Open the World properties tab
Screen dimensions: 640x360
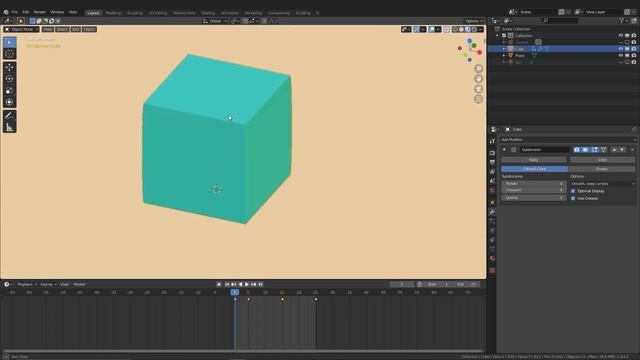(x=492, y=191)
